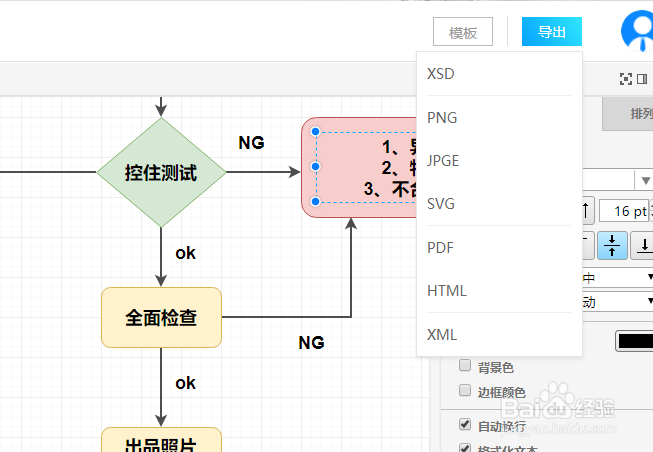Viewport: 653px width, 452px height.
Task: Choose XSD from the export menu
Action: 499,74
